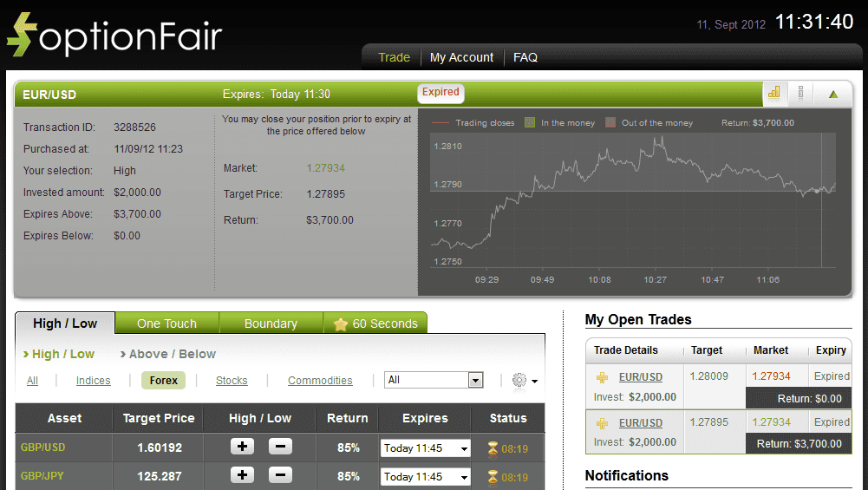
Task: Select the Forex asset filter
Action: pos(163,381)
